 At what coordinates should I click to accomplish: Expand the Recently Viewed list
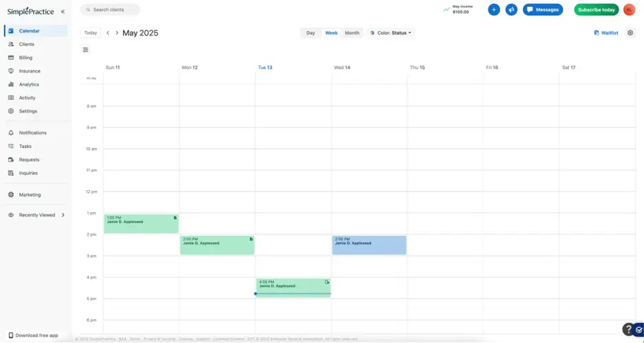[x=63, y=215]
